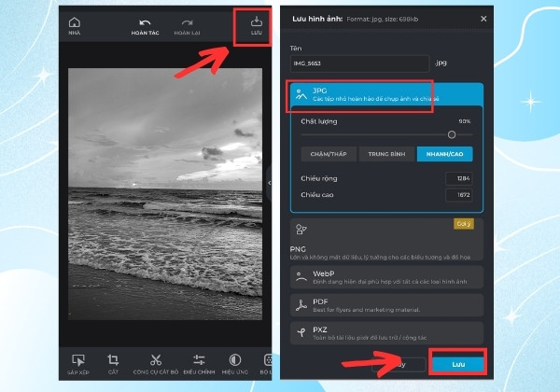Edit the Chiều cao height field

point(459,195)
